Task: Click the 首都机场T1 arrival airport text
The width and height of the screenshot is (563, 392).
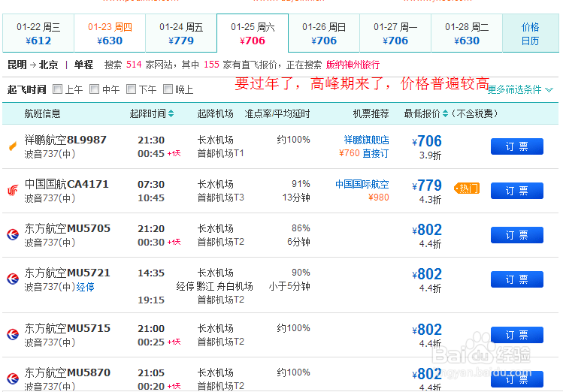Action: 221,153
